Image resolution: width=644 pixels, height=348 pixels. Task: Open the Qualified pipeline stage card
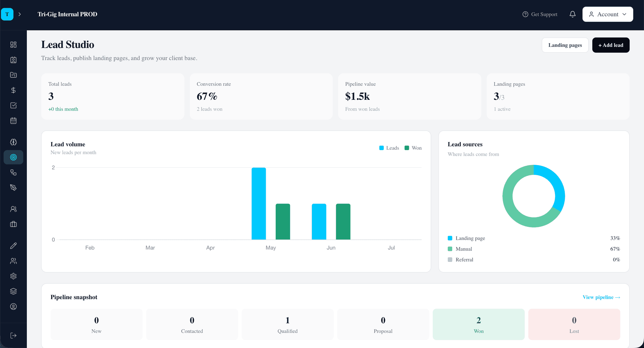click(287, 324)
